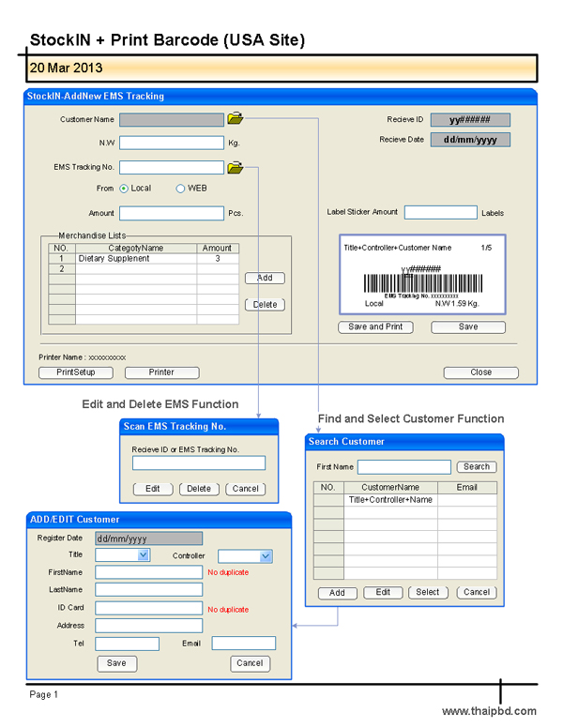
Task: Click the Customer Name field
Action: click(172, 120)
